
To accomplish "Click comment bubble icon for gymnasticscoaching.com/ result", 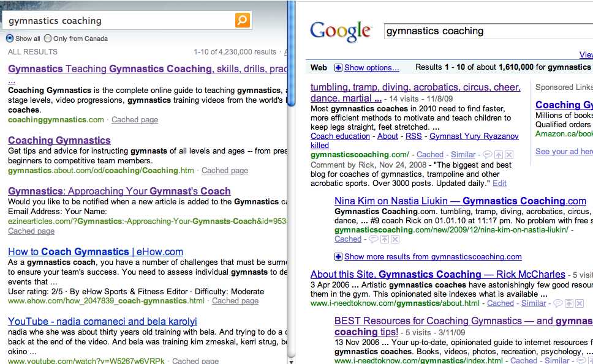I will [488, 155].
